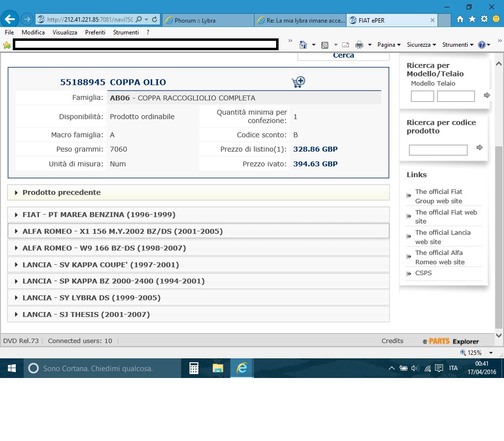Expand LANCIA - SY LYBRA DS (1999-2005)
Viewport: 504px width, 441px height.
(198, 298)
